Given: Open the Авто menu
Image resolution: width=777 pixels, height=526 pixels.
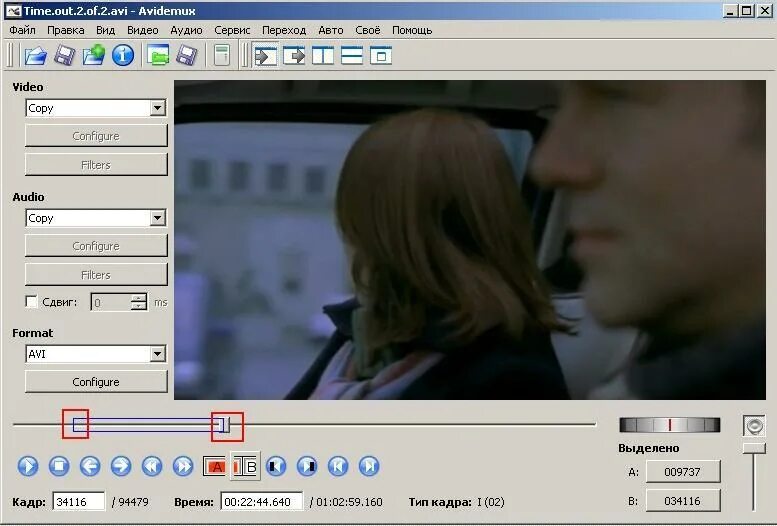Looking at the screenshot, I should point(331,30).
